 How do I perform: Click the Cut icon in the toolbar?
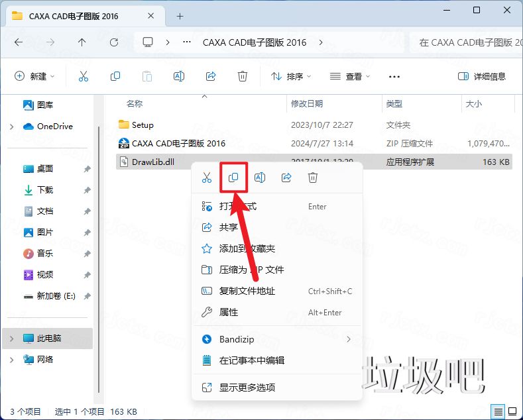(x=84, y=76)
